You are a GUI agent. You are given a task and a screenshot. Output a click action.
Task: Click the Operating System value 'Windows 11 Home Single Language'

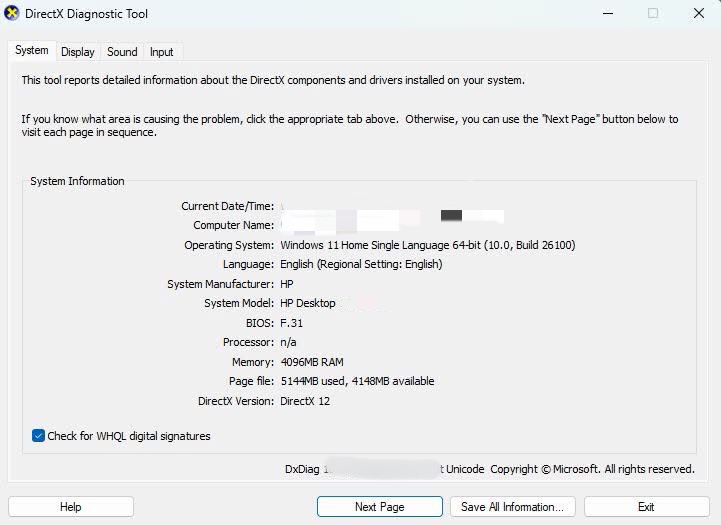point(365,245)
